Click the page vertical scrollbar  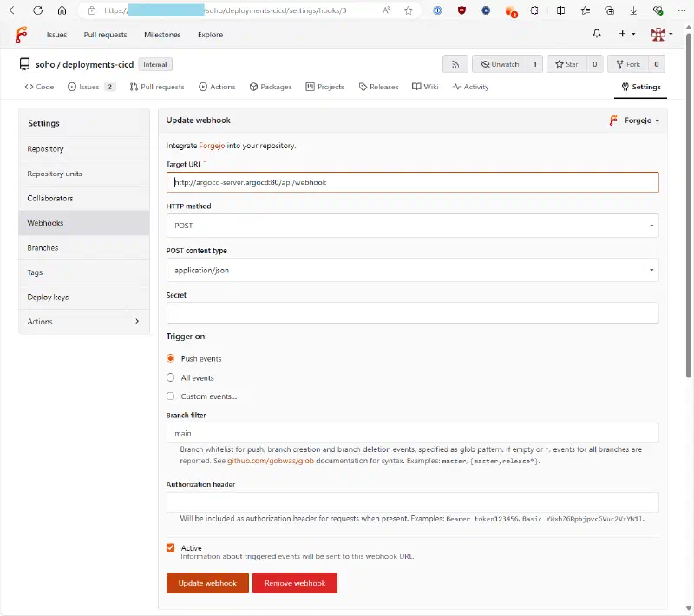click(688, 204)
